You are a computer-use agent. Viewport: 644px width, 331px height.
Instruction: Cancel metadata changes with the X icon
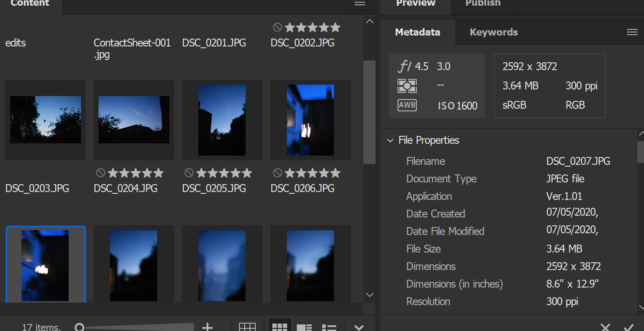[605, 327]
